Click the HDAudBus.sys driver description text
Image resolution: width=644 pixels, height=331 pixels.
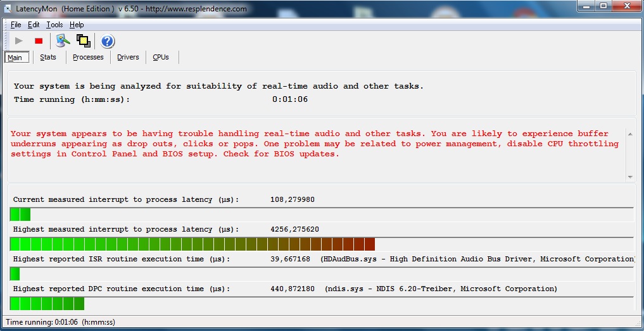click(x=477, y=259)
